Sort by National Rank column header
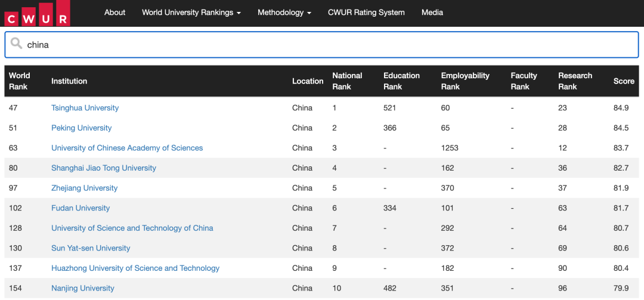This screenshot has height=300, width=644. point(347,81)
